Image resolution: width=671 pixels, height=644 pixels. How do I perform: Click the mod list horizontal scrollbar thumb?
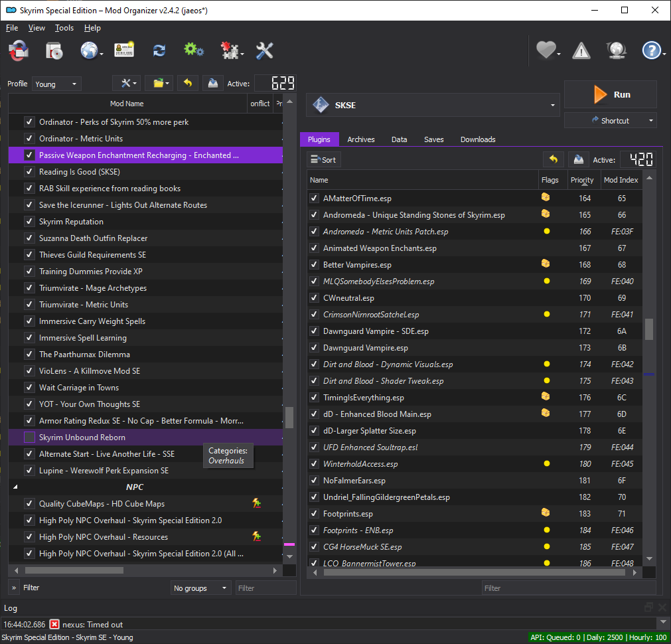click(x=74, y=570)
